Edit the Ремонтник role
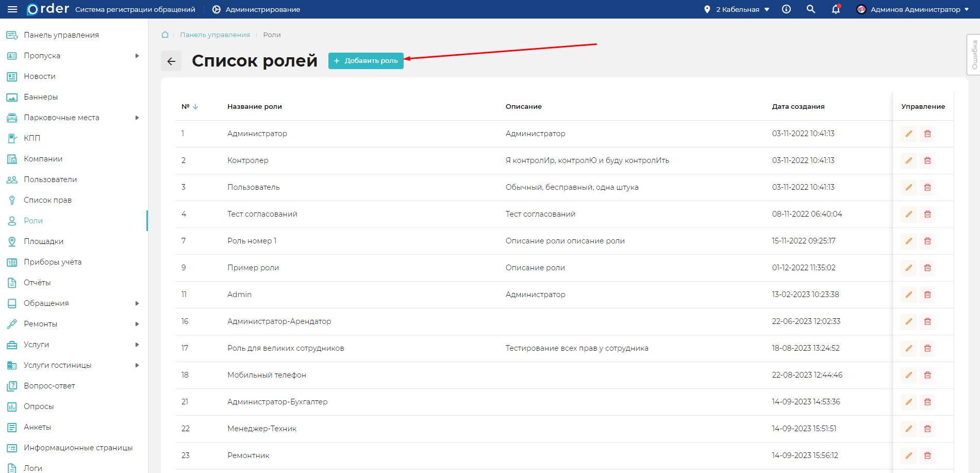Image resolution: width=980 pixels, height=473 pixels. [x=908, y=455]
